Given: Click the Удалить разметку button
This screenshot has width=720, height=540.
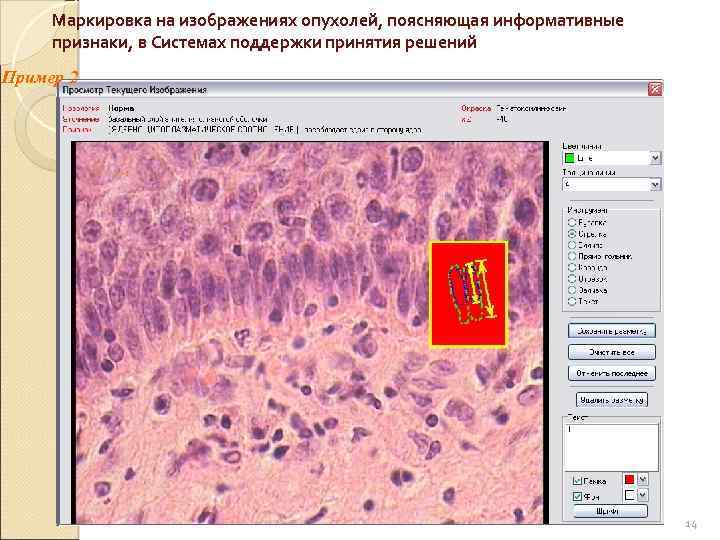Looking at the screenshot, I should click(612, 400).
